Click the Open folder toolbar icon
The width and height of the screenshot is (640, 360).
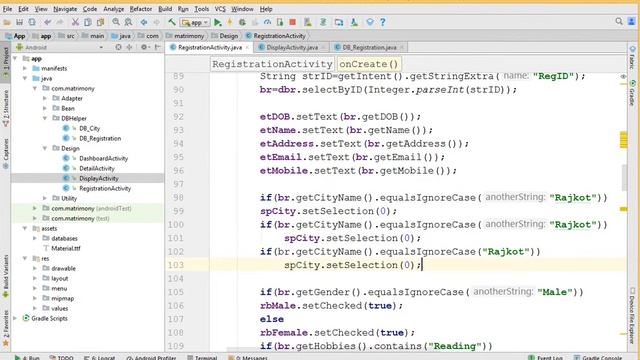point(7,22)
